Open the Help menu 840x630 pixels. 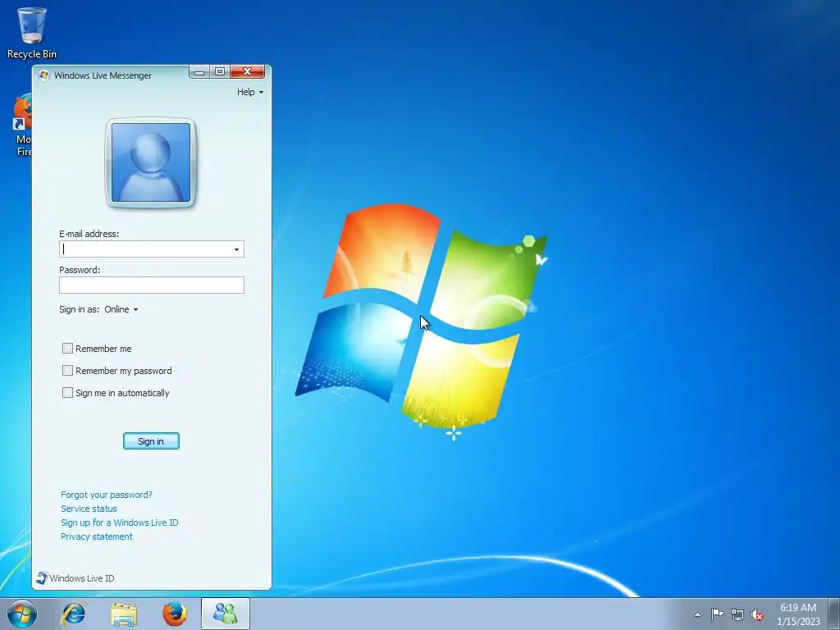(250, 92)
